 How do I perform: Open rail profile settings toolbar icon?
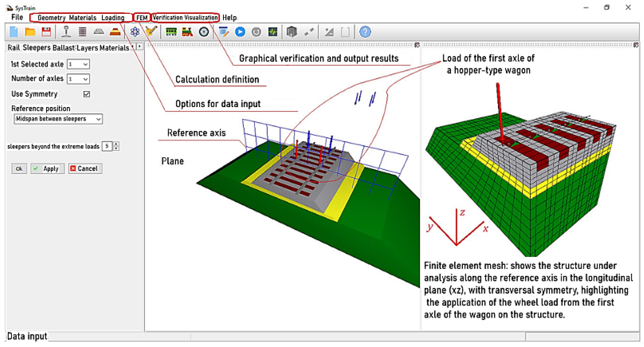point(66,32)
